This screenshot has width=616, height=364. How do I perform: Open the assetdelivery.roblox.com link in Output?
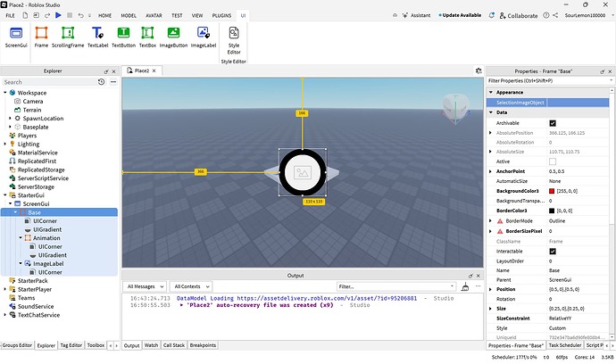point(327,298)
